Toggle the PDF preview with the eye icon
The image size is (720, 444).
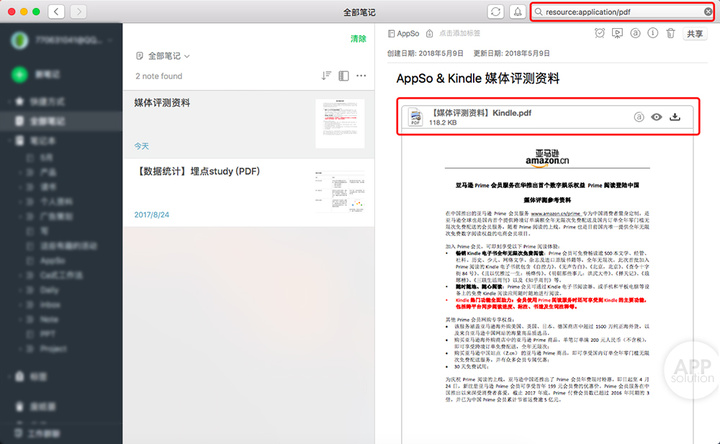pos(657,117)
